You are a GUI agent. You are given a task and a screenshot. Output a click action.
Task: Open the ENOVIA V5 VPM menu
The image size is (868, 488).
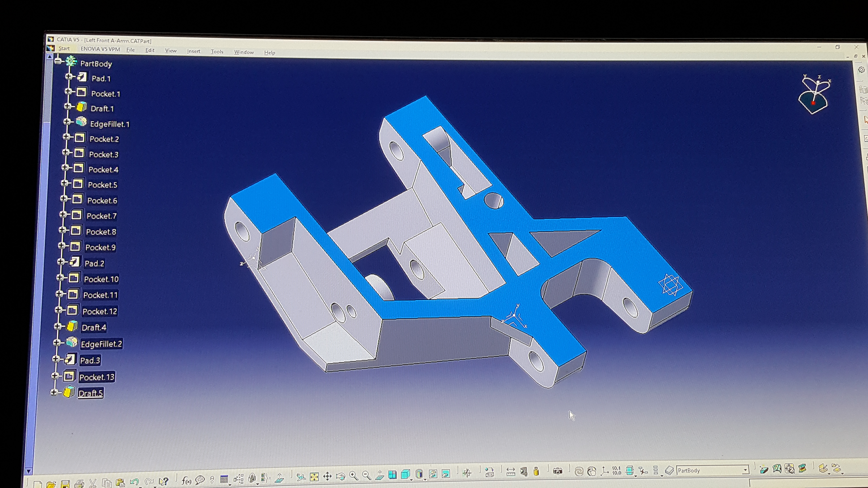pos(100,49)
